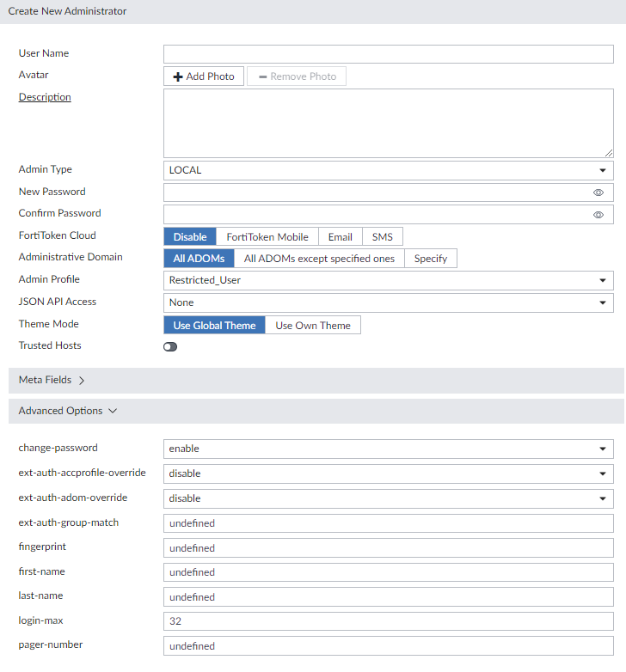Open the Admin Type dropdown

click(x=388, y=170)
